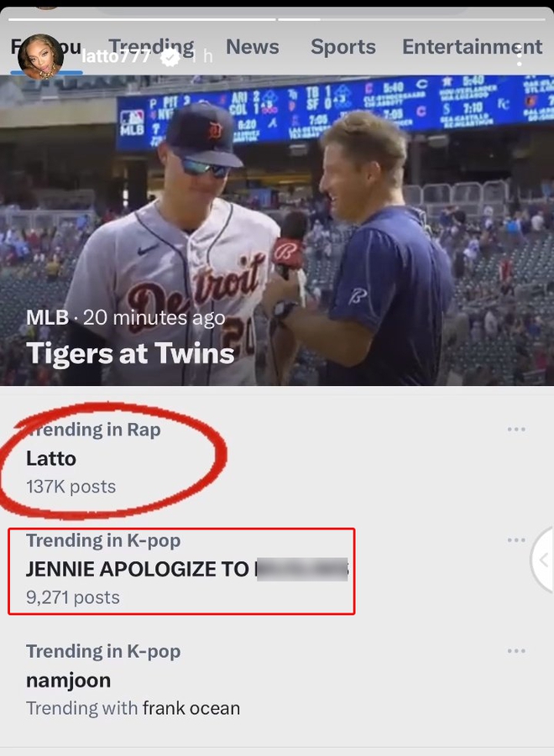Click the latto777 username

click(116, 57)
